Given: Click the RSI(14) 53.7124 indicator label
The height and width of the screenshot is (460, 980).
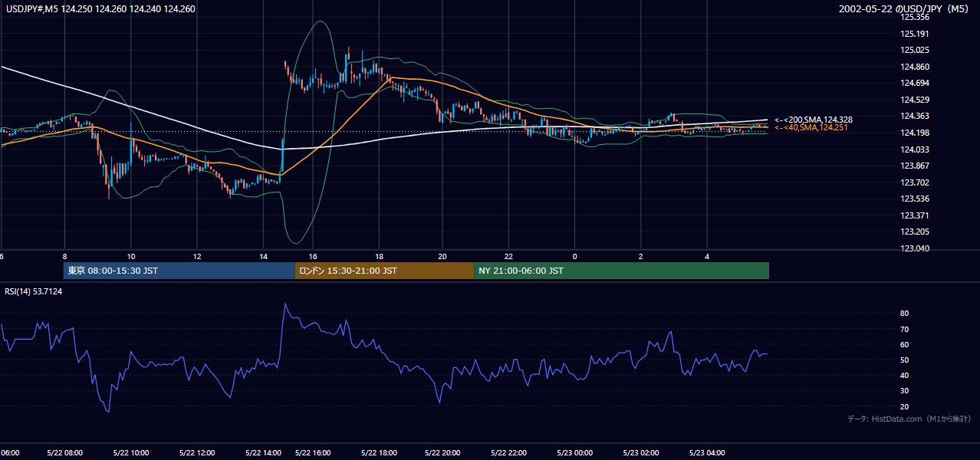Looking at the screenshot, I should click(x=33, y=291).
